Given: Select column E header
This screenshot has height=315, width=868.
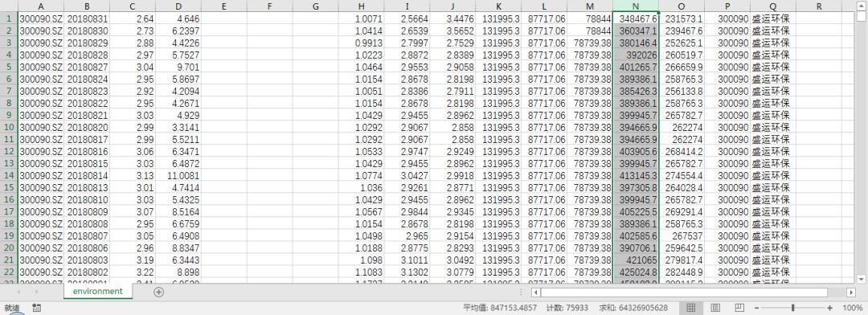Looking at the screenshot, I should pos(223,6).
